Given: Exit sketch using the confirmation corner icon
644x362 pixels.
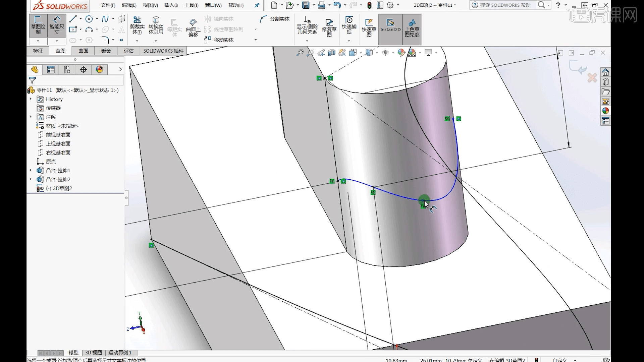Looking at the screenshot, I should click(x=578, y=68).
